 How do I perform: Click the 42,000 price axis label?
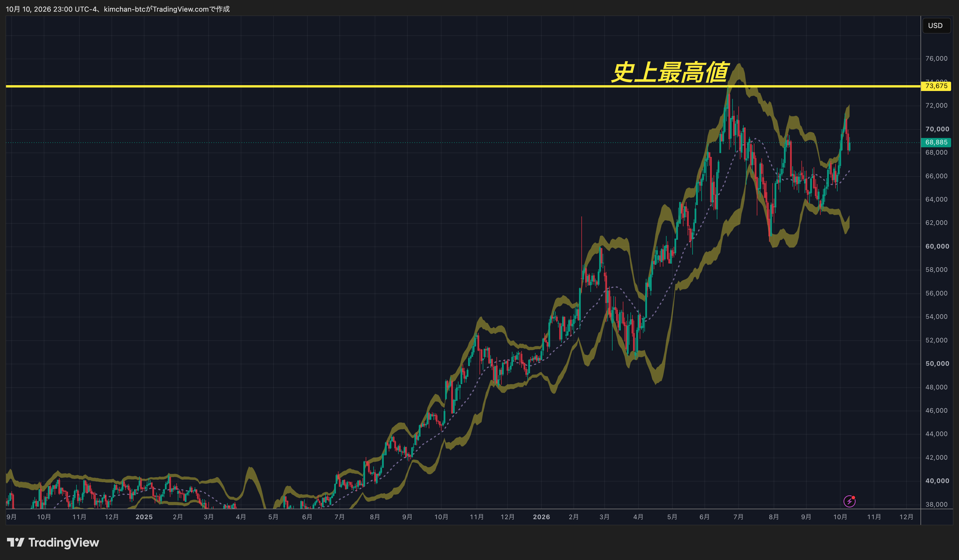[936, 457]
